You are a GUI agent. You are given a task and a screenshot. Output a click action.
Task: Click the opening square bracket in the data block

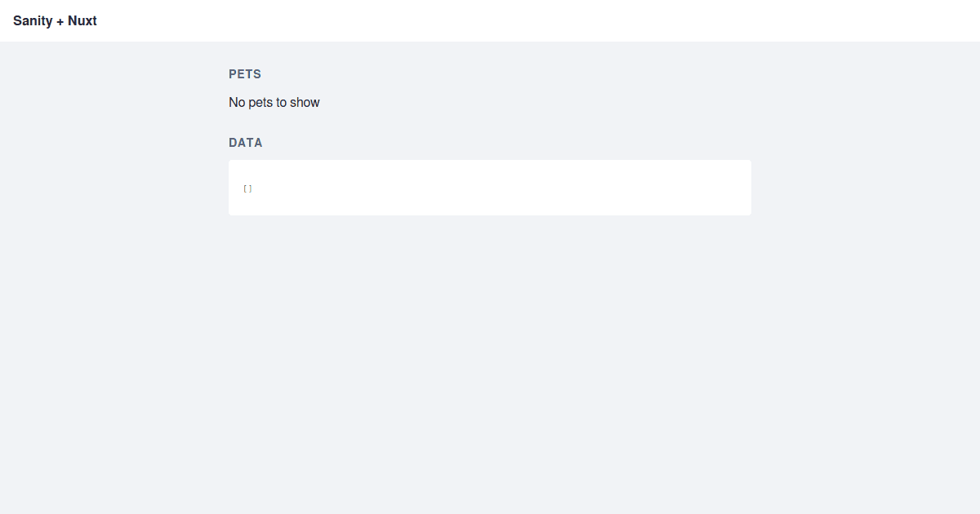pyautogui.click(x=245, y=188)
